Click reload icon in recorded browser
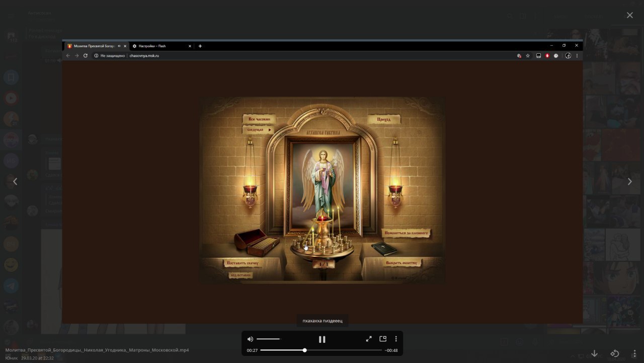 pos(86,56)
